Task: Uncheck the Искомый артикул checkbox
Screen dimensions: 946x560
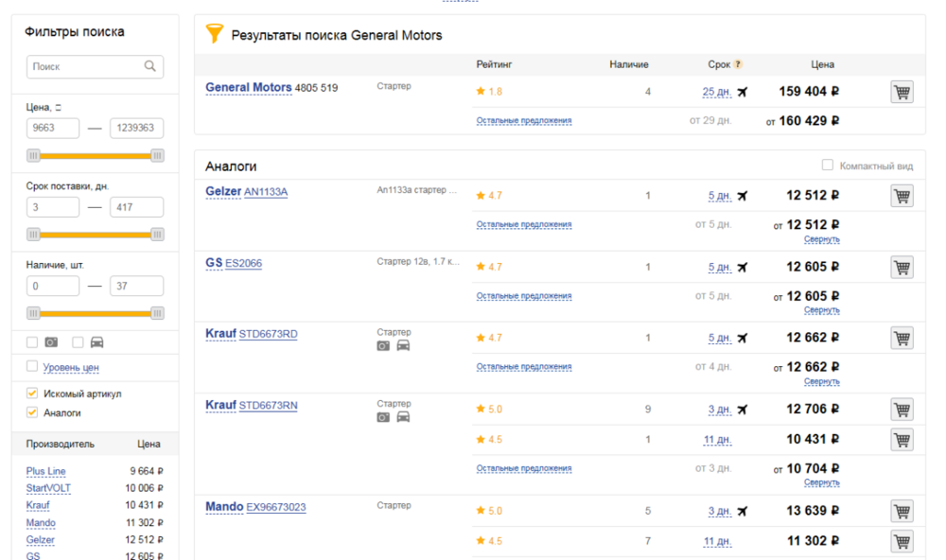Action: pos(32,394)
